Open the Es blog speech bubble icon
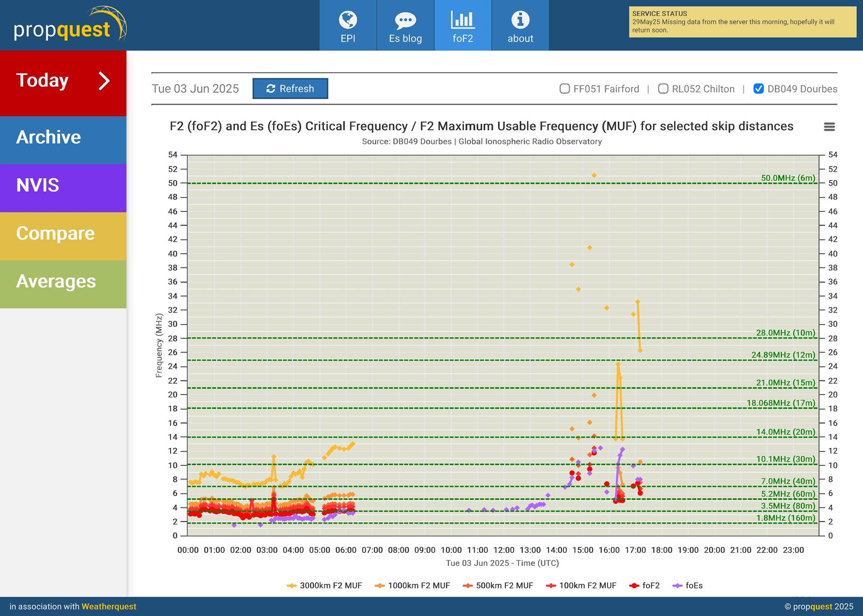The height and width of the screenshot is (616, 863). pos(405,20)
